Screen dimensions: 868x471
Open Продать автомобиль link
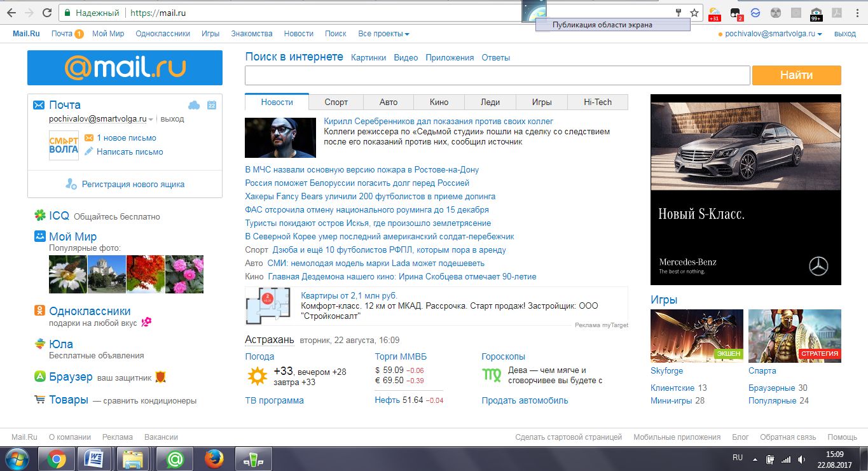[525, 400]
